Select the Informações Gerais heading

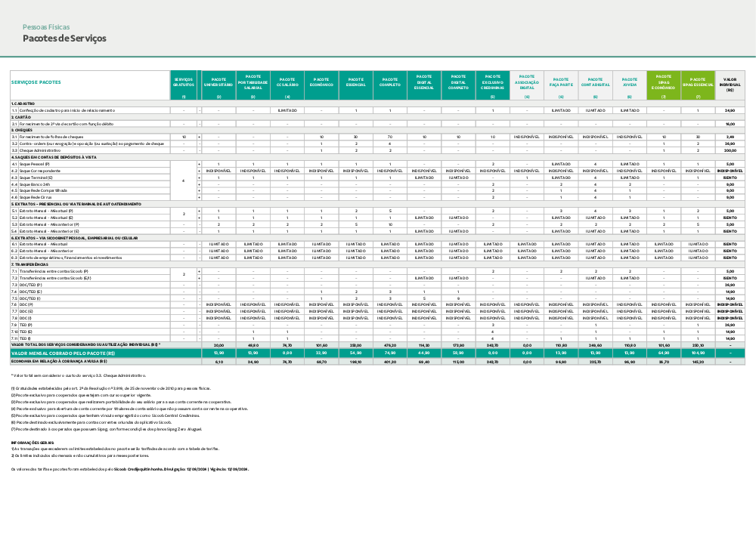click(32, 442)
